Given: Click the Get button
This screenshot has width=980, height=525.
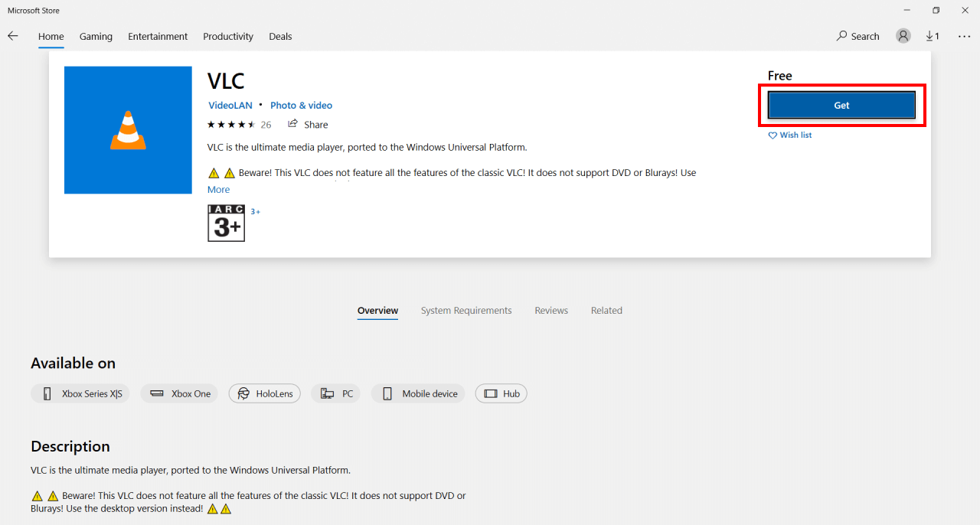Looking at the screenshot, I should (x=841, y=106).
